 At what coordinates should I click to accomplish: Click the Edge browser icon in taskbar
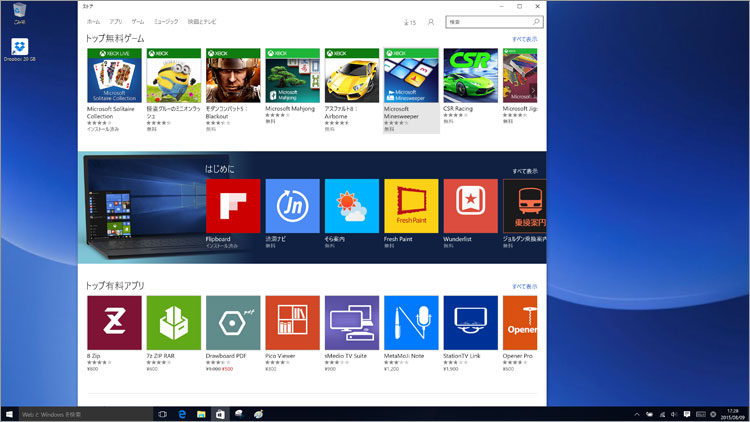(x=182, y=413)
